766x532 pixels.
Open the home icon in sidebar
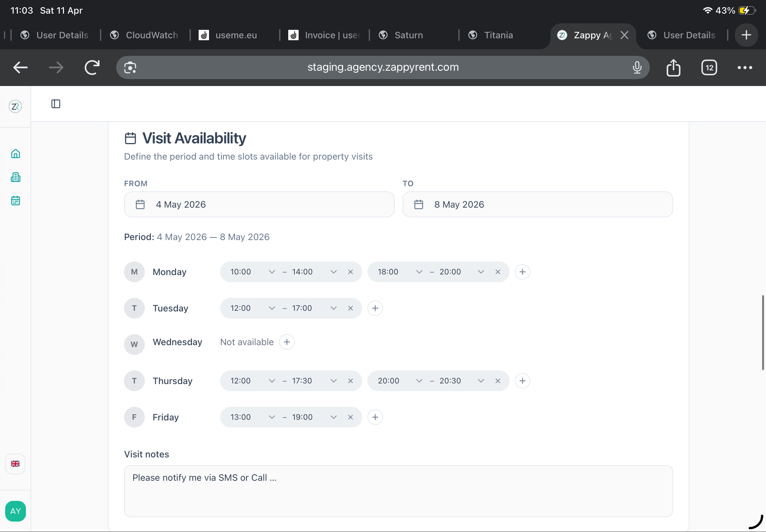coord(15,154)
